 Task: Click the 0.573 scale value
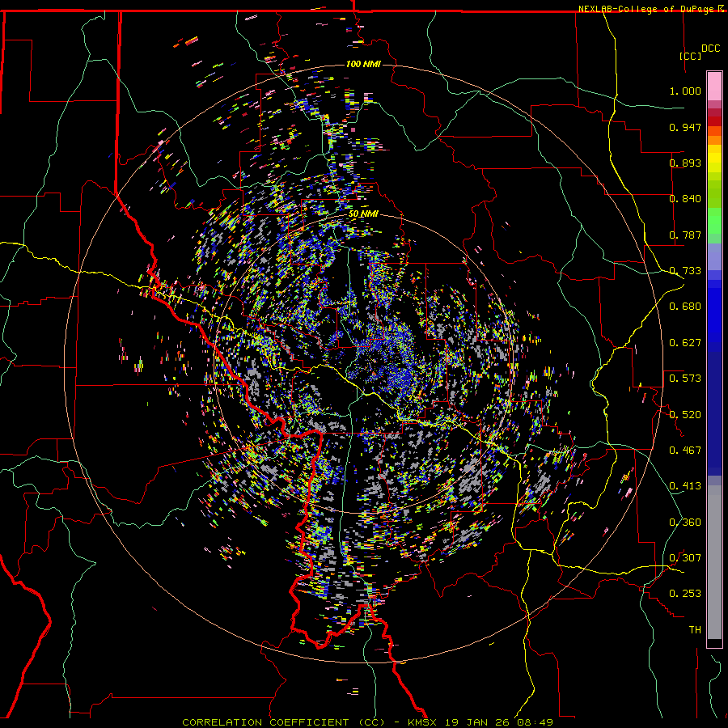pos(685,379)
